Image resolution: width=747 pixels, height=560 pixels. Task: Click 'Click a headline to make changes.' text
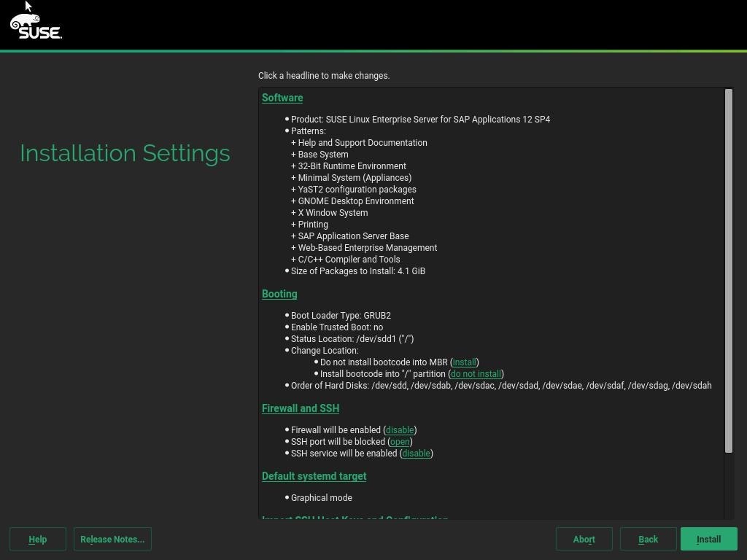point(324,75)
